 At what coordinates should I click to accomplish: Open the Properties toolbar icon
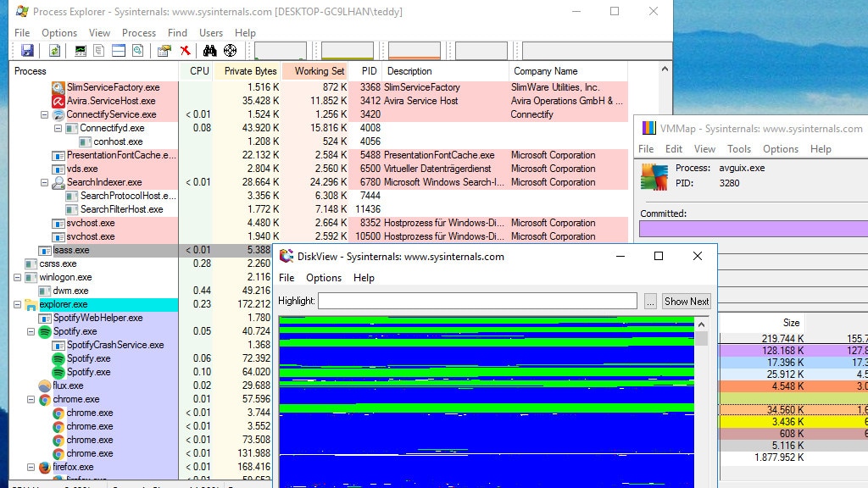coord(164,51)
